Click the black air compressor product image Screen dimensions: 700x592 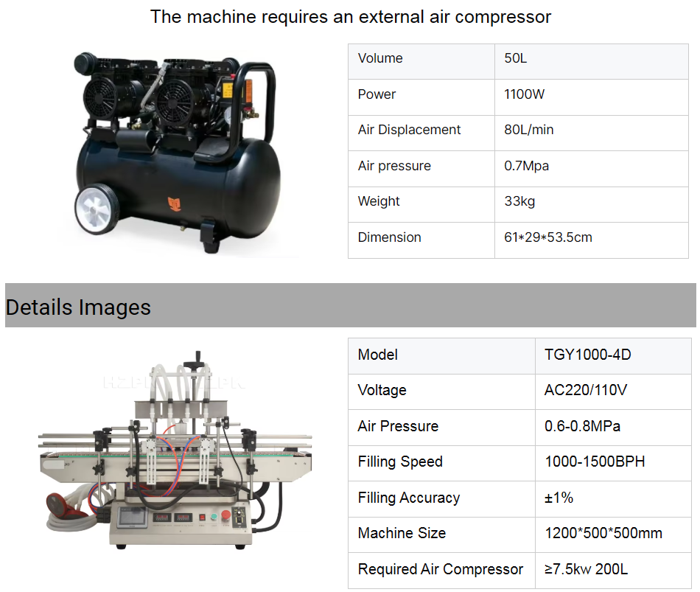point(175,151)
